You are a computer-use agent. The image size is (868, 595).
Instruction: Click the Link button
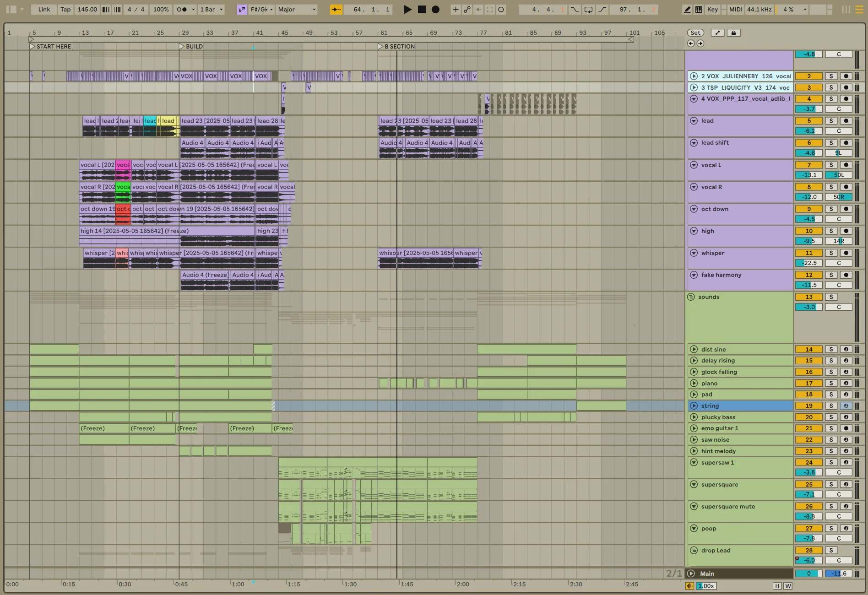click(44, 9)
